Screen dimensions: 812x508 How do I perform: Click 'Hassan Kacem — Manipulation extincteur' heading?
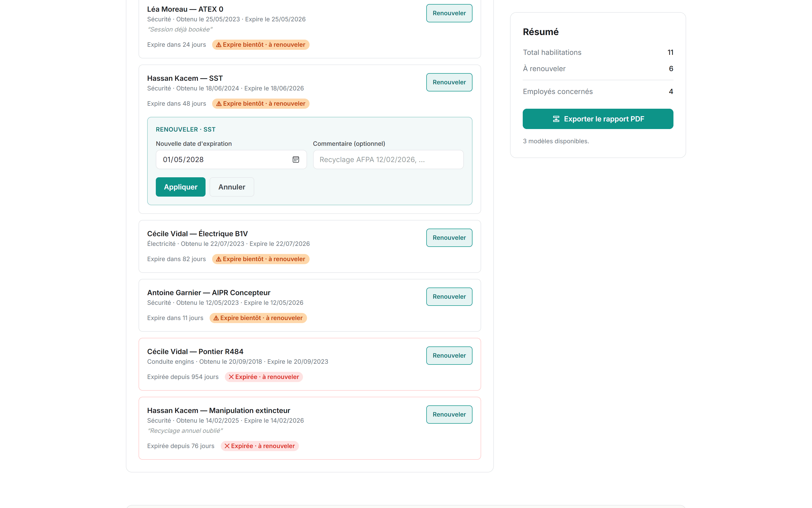[x=219, y=410]
